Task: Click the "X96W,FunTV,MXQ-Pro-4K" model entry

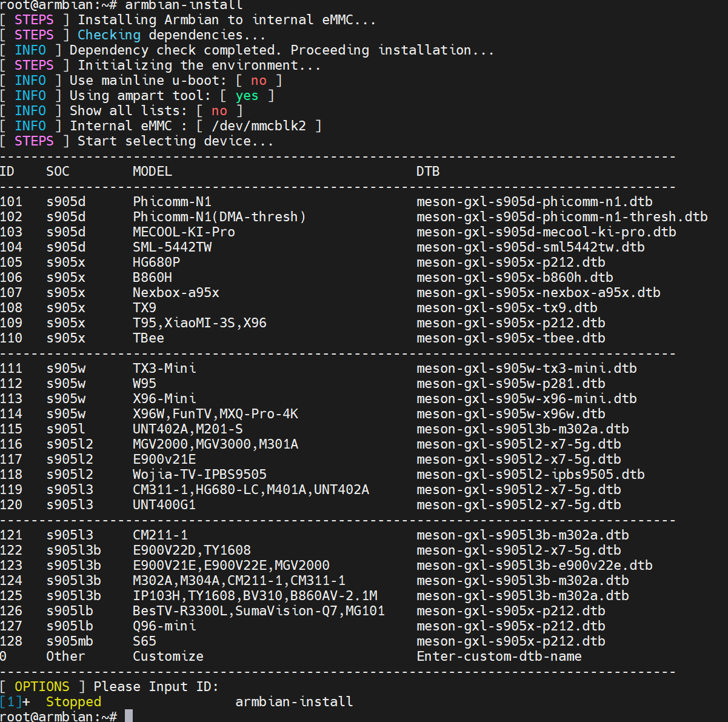Action: pyautogui.click(x=215, y=414)
